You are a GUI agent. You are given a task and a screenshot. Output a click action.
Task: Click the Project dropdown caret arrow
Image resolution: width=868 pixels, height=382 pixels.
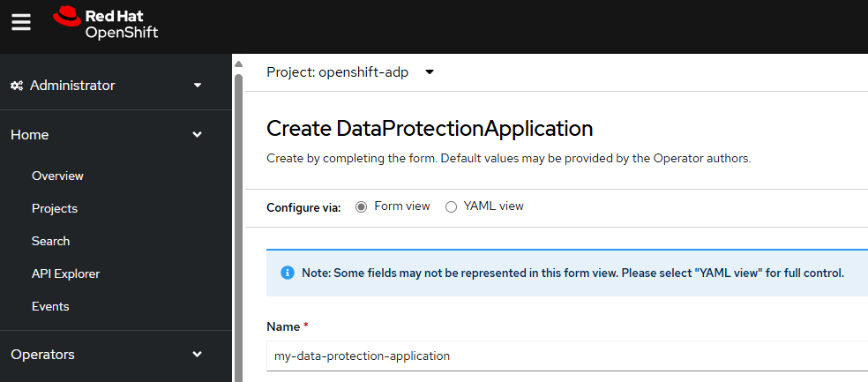430,72
